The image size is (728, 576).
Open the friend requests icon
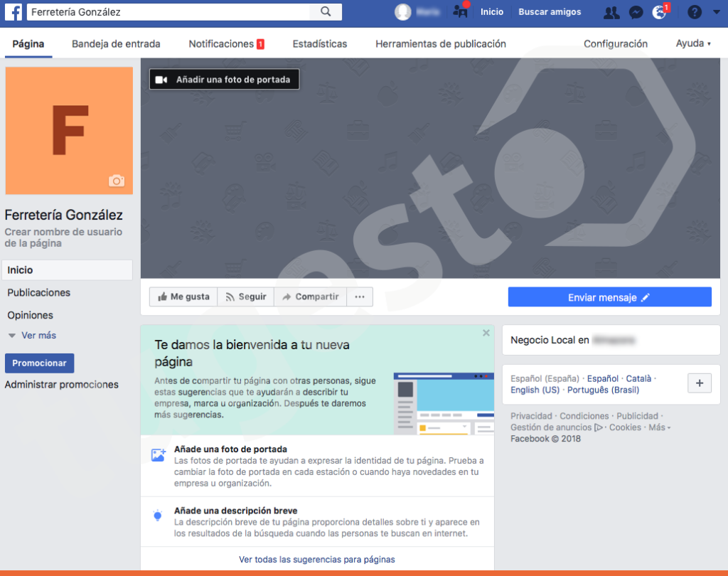611,12
